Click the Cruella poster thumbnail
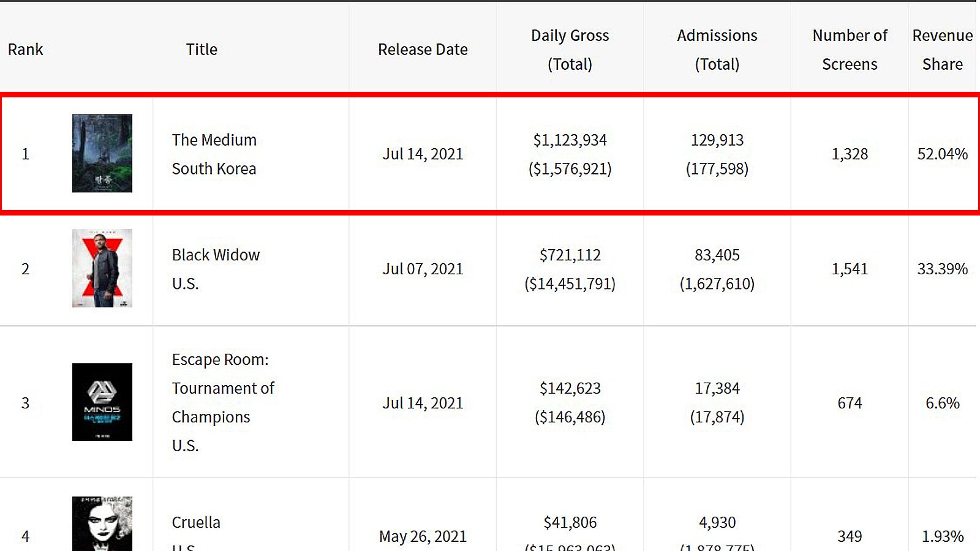Viewport: 980px width, 551px height. 102,524
